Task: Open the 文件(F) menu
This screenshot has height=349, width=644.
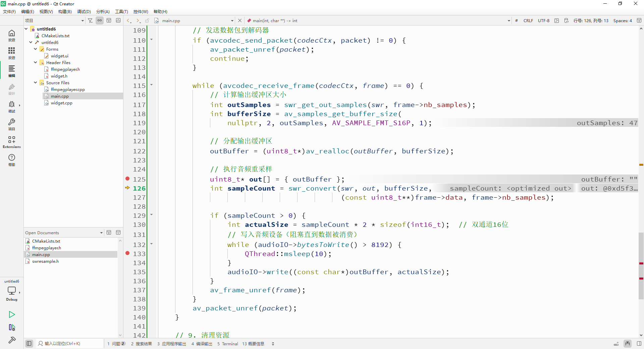Action: tap(9, 11)
